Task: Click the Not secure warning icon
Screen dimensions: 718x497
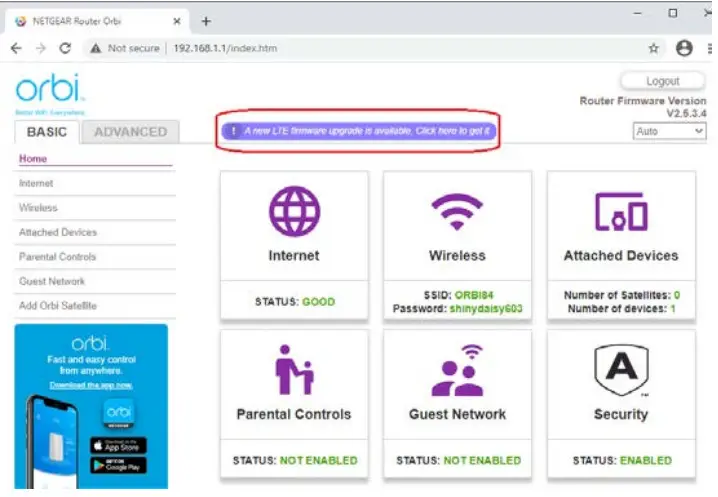Action: coord(96,48)
